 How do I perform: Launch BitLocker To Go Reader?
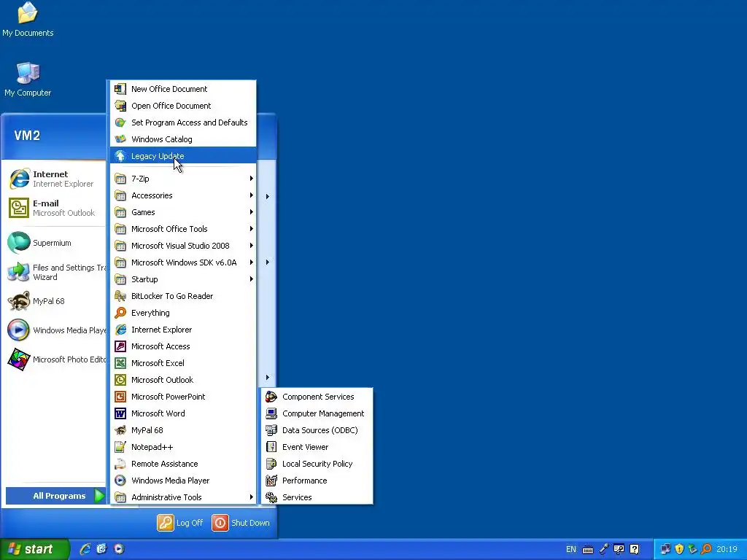click(x=183, y=296)
